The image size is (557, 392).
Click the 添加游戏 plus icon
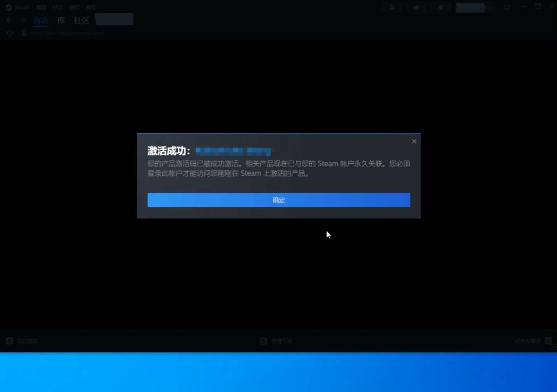10,341
